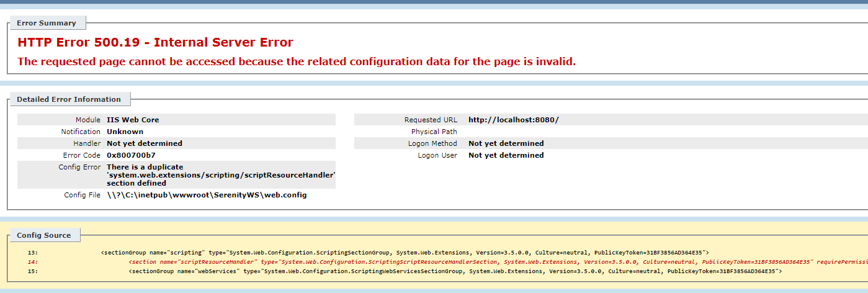Click the "Requested URL" label

(431, 120)
